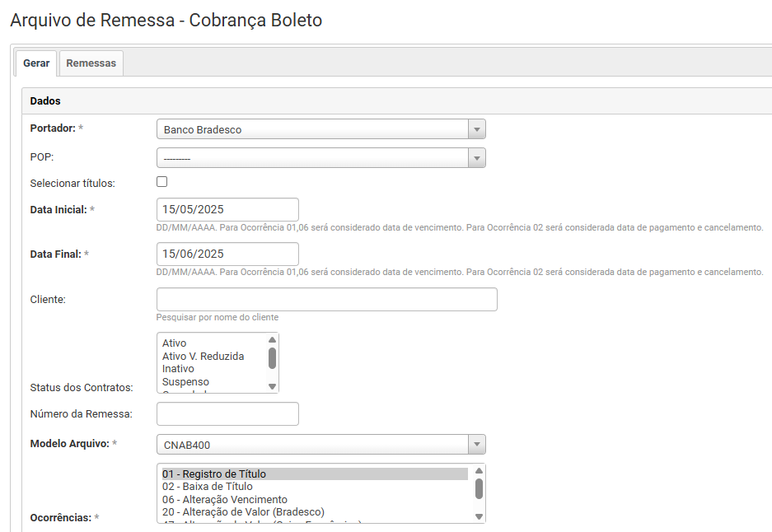Switch to the Gerar tab
Image resolution: width=772 pixels, height=532 pixels.
coord(35,62)
